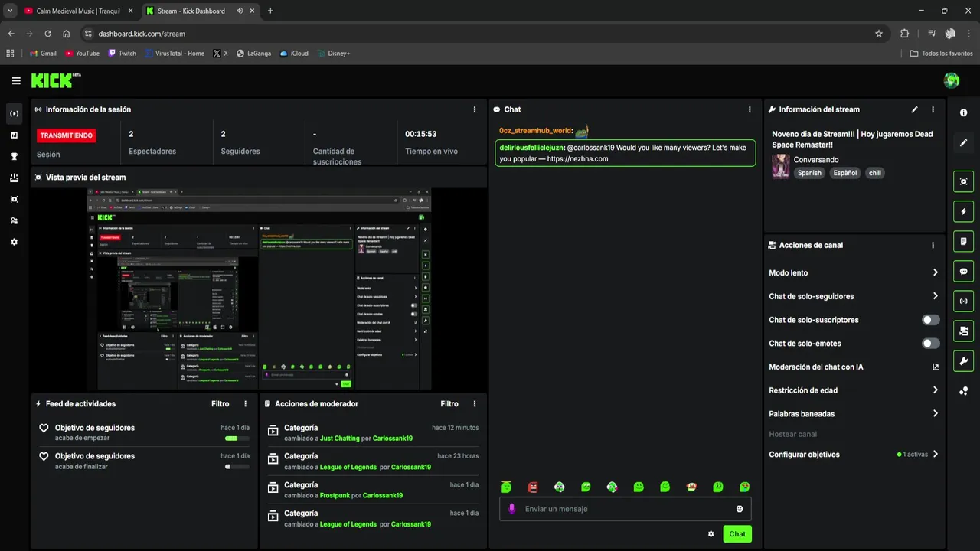Open a new browser tab
The height and width of the screenshot is (551, 980).
pos(270,11)
